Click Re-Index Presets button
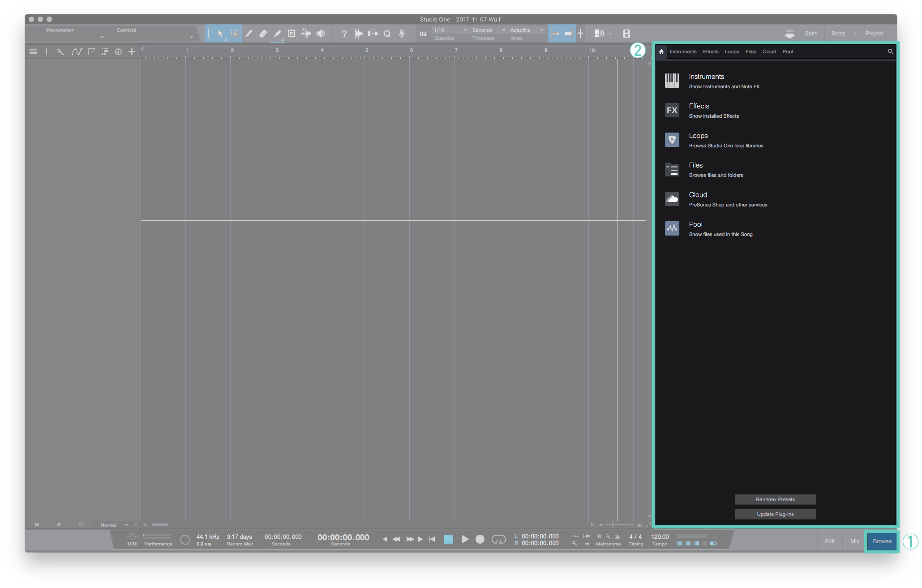 pyautogui.click(x=775, y=499)
